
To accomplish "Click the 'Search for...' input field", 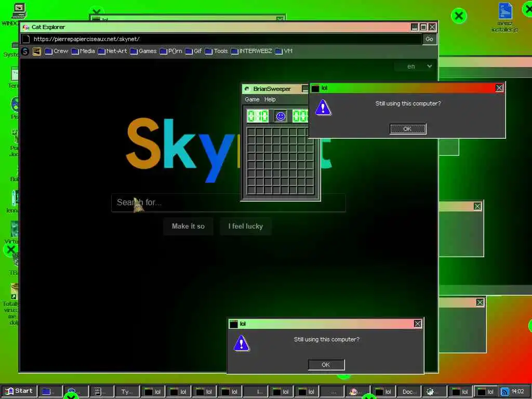I will click(229, 203).
